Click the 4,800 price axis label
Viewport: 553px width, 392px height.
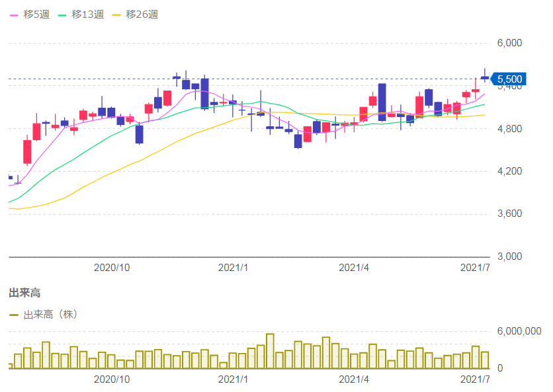pos(509,129)
